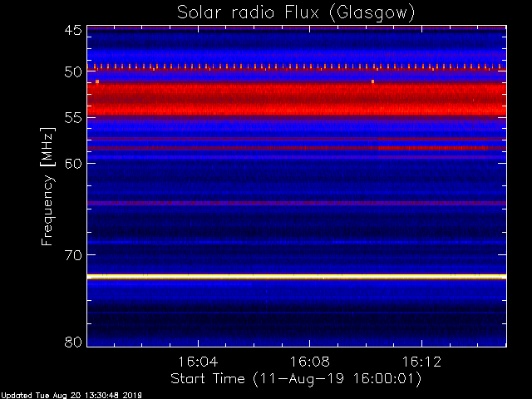Click the light blue line near 68 MHz
Image resolution: width=532 pixels, height=399 pixels.
(x=296, y=243)
